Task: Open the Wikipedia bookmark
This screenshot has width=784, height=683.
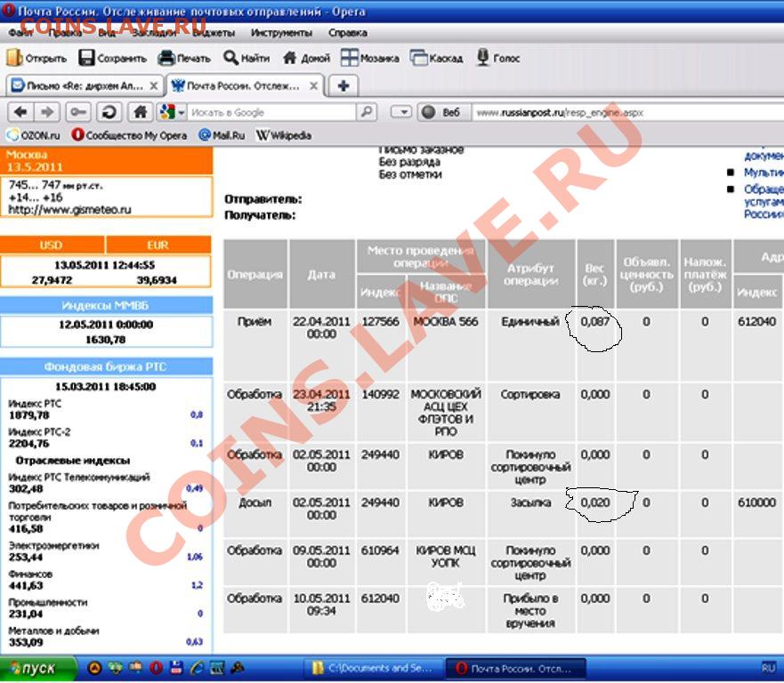Action: point(284,135)
